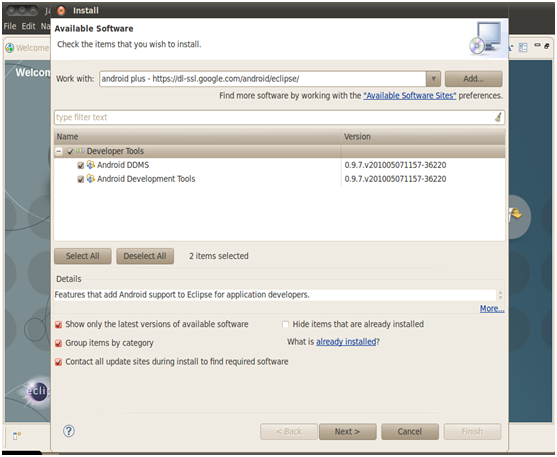Click the Details scroll stepper arrows
Viewport: 557px width, 457px height.
500,295
